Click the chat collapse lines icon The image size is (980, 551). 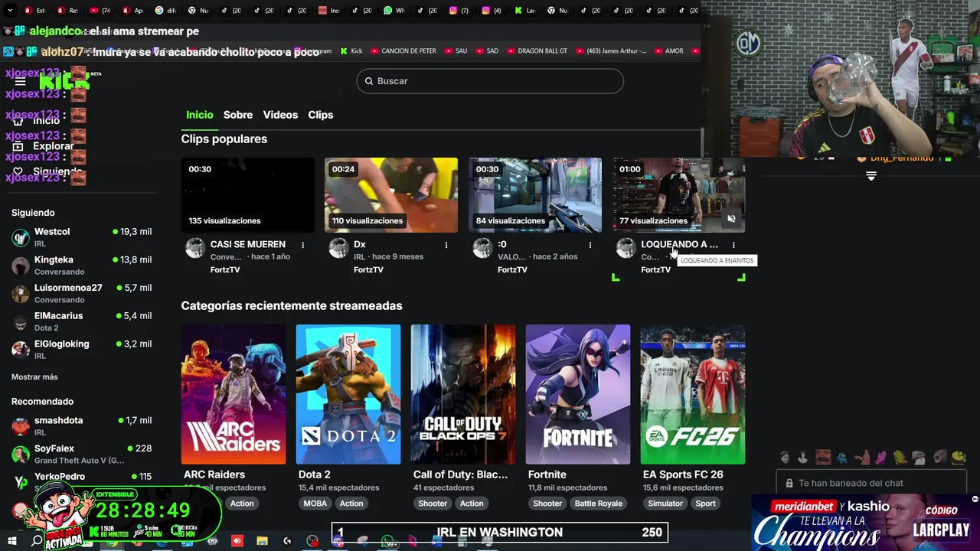click(x=871, y=176)
